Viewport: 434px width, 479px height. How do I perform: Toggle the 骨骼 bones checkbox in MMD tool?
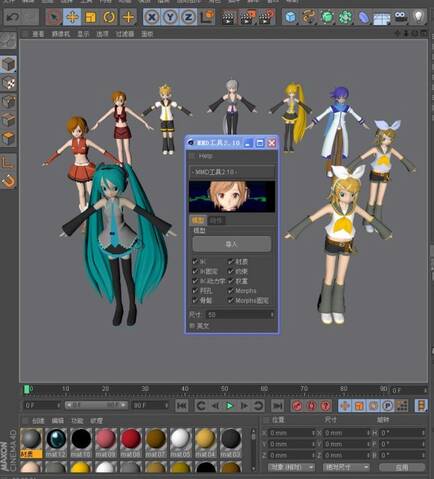pos(195,300)
